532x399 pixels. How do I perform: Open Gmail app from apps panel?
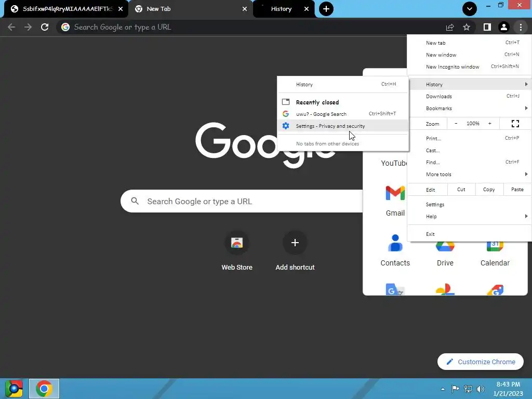tap(395, 201)
